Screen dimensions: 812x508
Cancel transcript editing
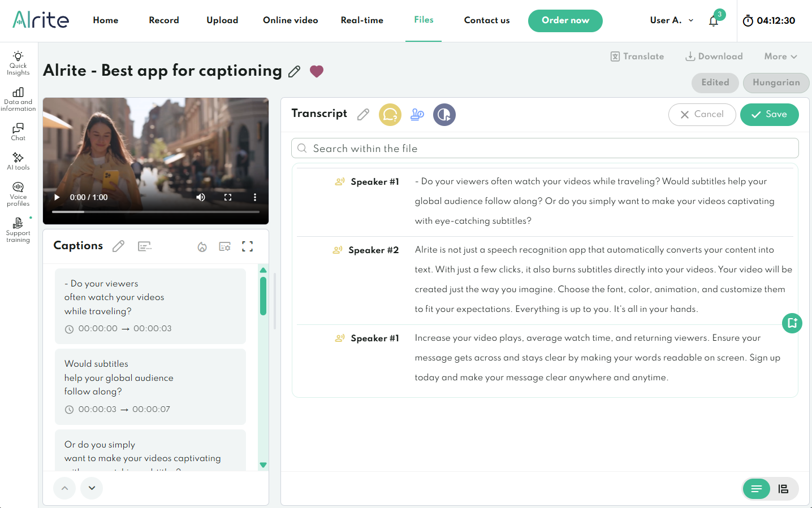(x=702, y=115)
